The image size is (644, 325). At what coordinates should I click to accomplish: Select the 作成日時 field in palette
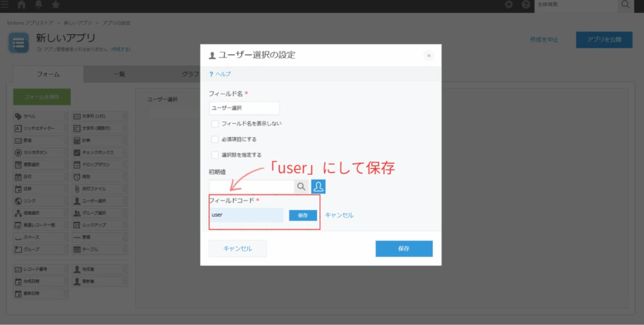(41, 282)
